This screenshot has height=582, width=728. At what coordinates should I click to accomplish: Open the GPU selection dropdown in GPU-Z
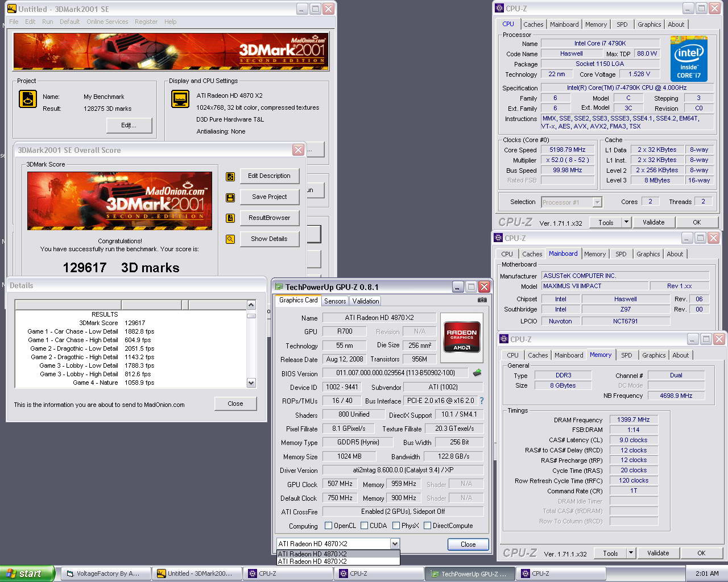click(x=395, y=544)
